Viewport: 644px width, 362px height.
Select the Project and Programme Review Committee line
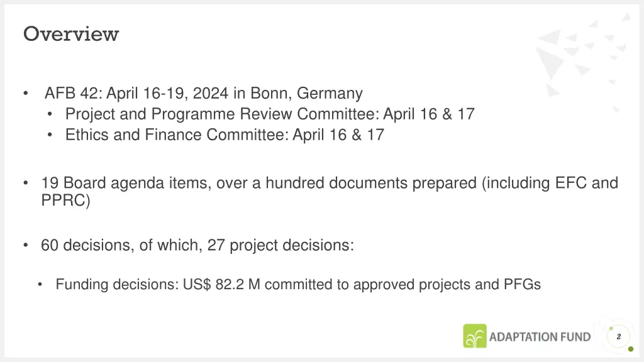point(270,114)
